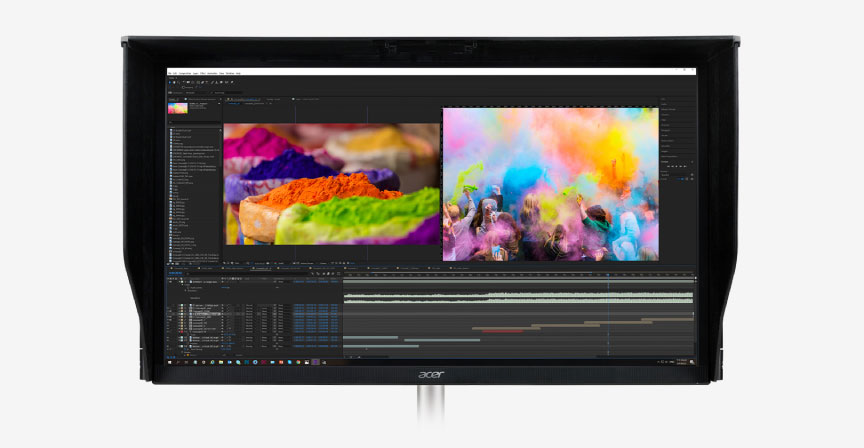The height and width of the screenshot is (448, 864).
Task: Click the colorful footage thumbnail in Project panel
Action: 177,108
